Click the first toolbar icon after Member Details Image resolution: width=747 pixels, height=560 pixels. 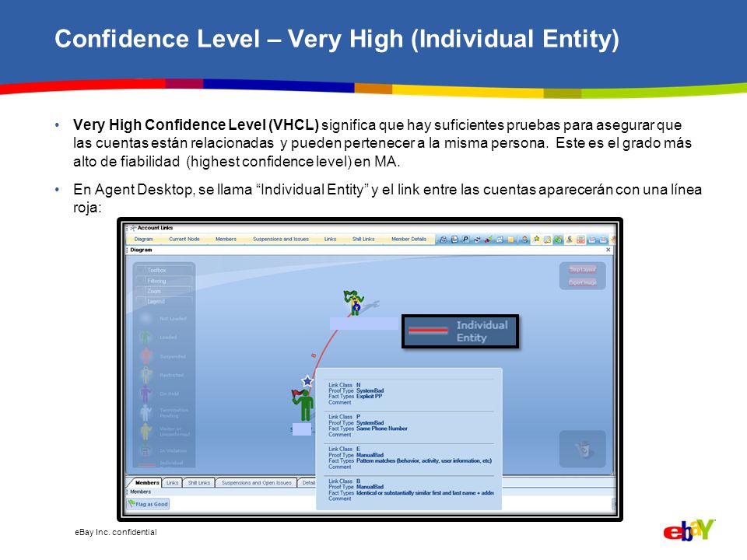(x=444, y=240)
